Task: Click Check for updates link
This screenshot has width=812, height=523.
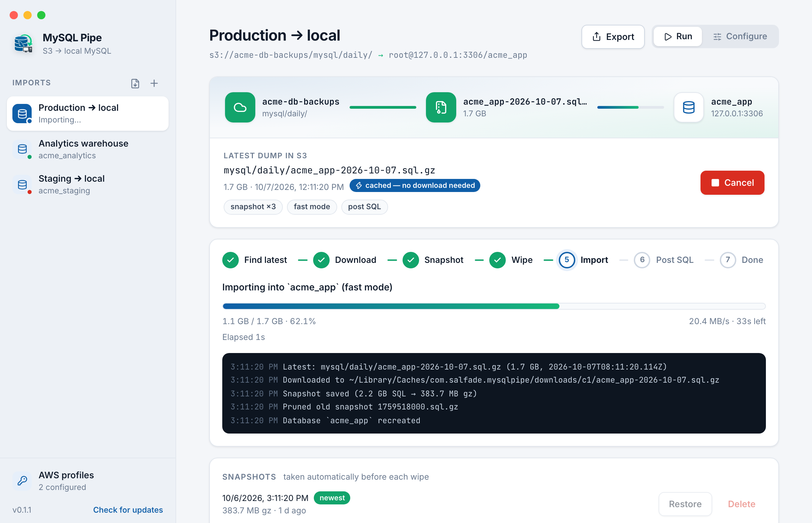Action: click(x=128, y=510)
